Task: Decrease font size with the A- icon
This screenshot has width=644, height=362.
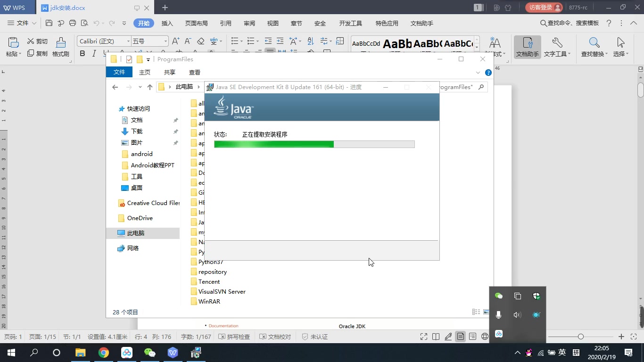Action: pyautogui.click(x=188, y=41)
